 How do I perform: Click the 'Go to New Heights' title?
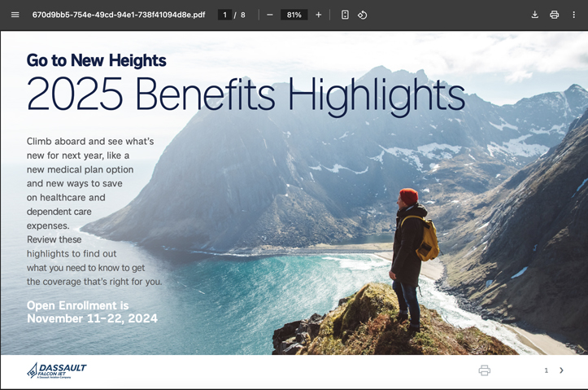[97, 60]
